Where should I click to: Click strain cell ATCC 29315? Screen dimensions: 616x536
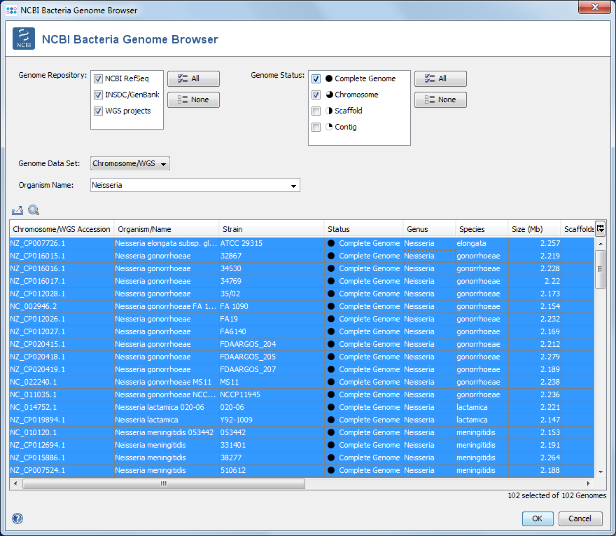point(271,243)
